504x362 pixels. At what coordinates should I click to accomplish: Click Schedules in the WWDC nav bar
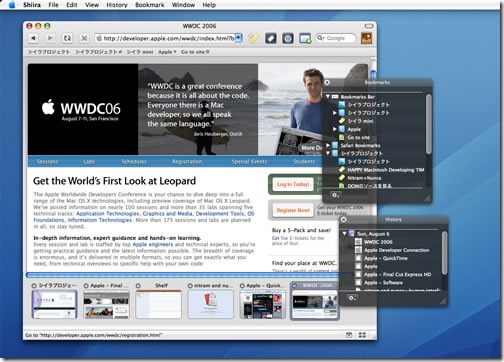134,161
